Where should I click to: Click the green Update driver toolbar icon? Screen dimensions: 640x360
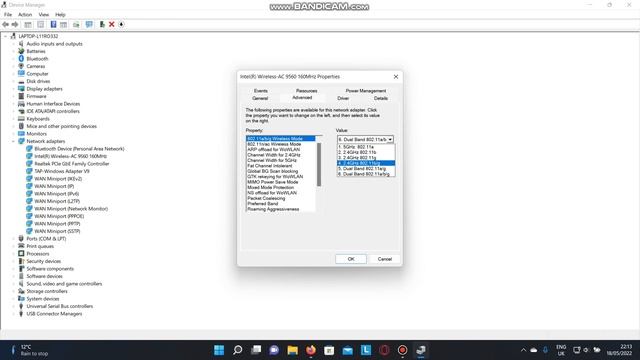[102, 24]
